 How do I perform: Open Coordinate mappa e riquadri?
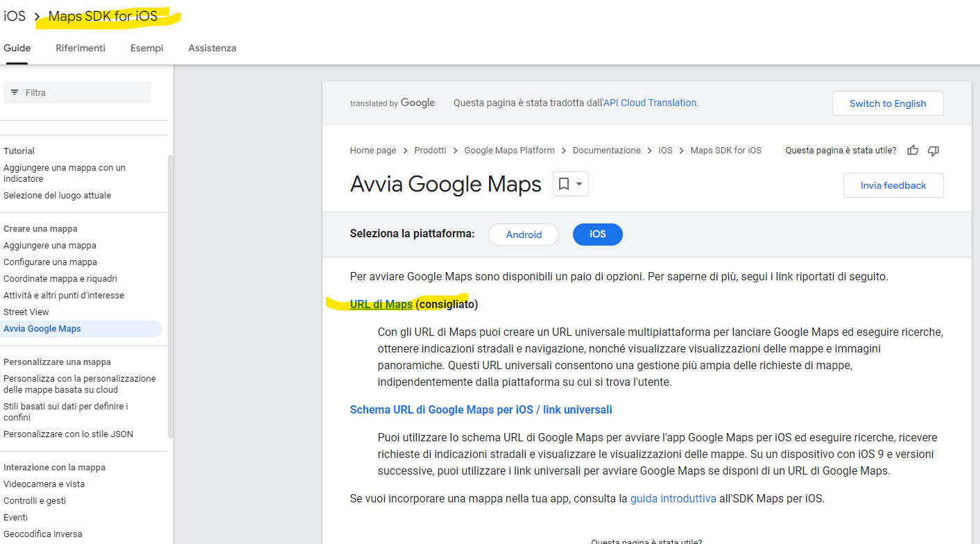(60, 279)
